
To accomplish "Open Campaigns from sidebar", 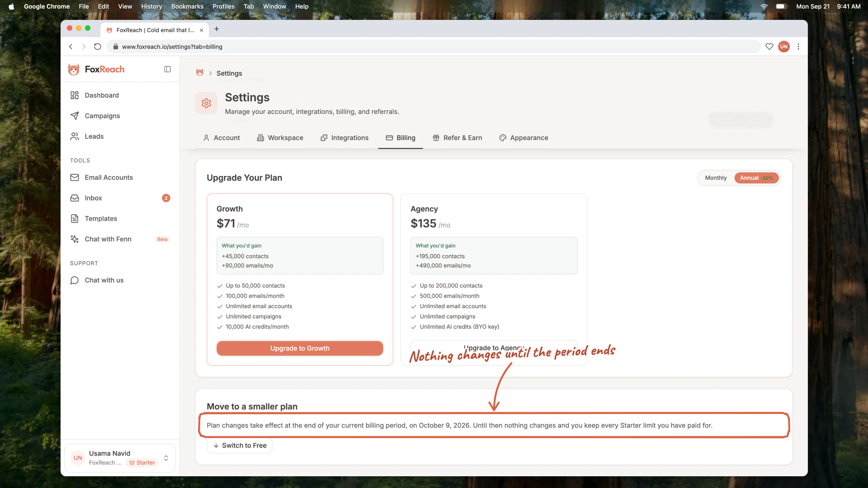I will coord(120,116).
